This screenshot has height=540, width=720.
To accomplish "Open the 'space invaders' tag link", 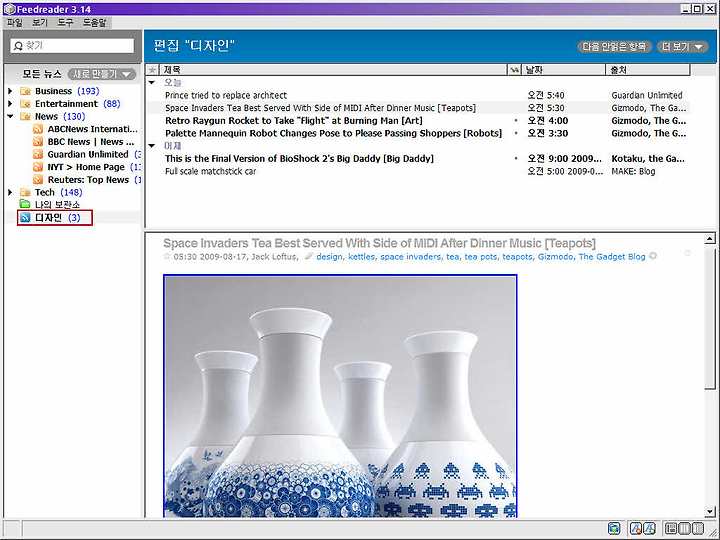I will click(410, 257).
